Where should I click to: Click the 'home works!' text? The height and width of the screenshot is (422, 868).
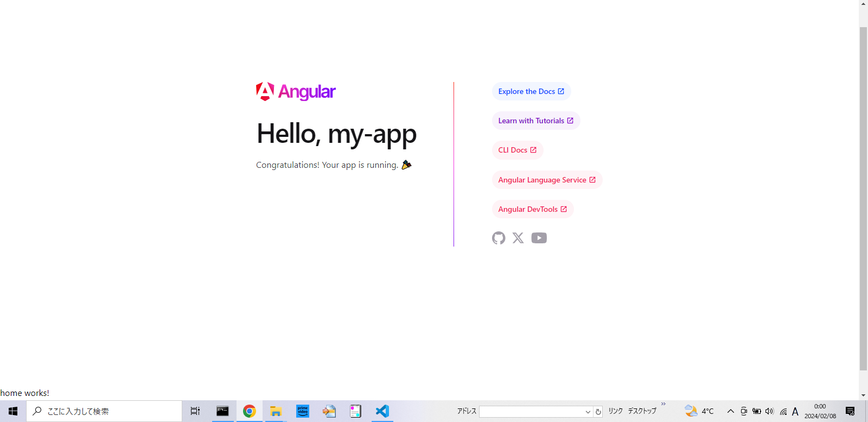24,393
